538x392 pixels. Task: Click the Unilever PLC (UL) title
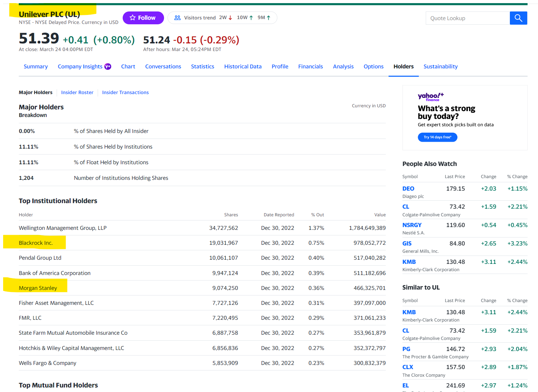tap(49, 14)
